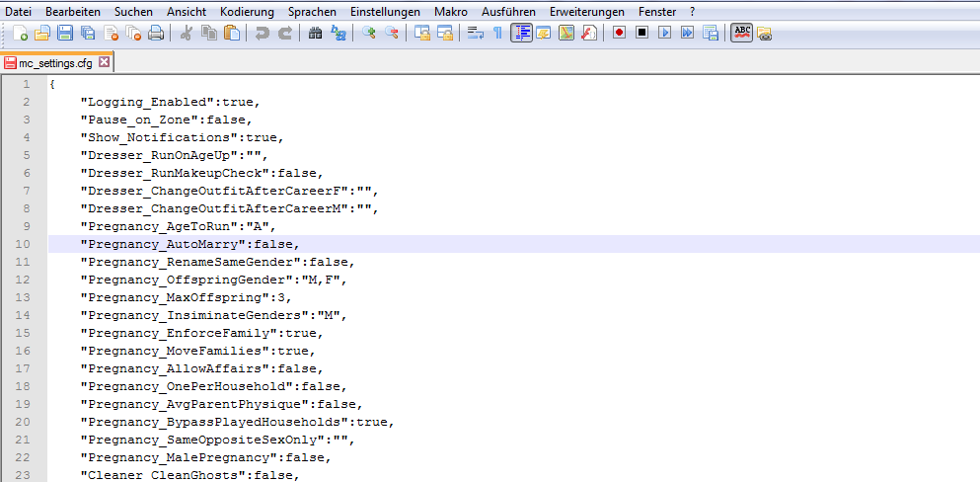980x482 pixels.
Task: Zoom in on the text
Action: 369,34
